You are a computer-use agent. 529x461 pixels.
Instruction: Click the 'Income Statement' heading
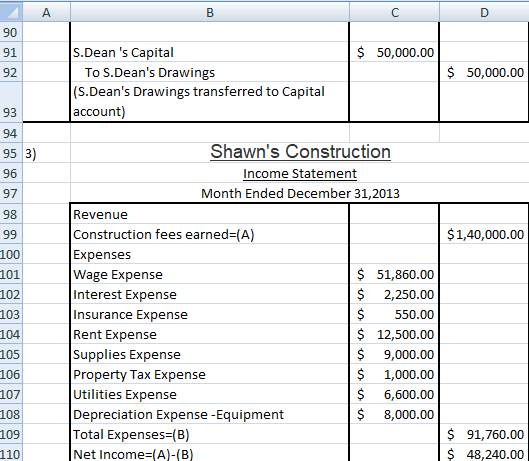pos(300,173)
